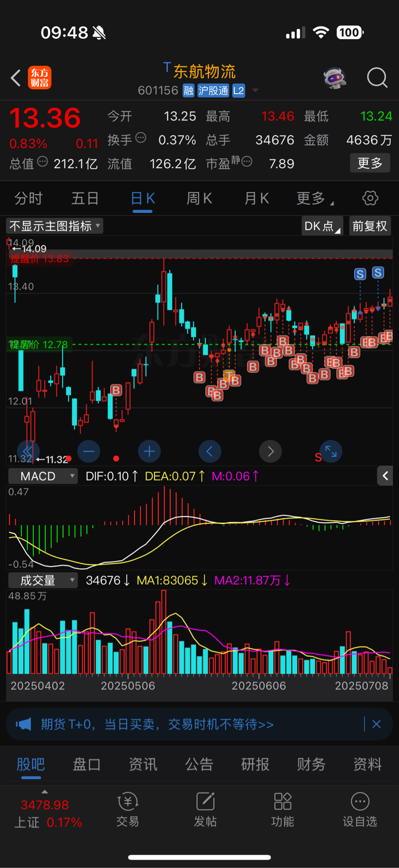399x868 pixels.
Task: Collapse side panel arrow by MACD
Action: coord(385,476)
